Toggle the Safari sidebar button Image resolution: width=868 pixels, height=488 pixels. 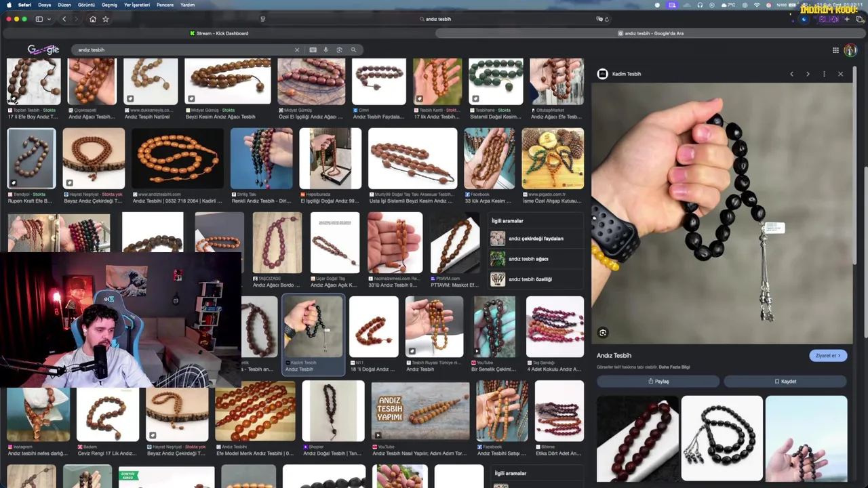(39, 19)
